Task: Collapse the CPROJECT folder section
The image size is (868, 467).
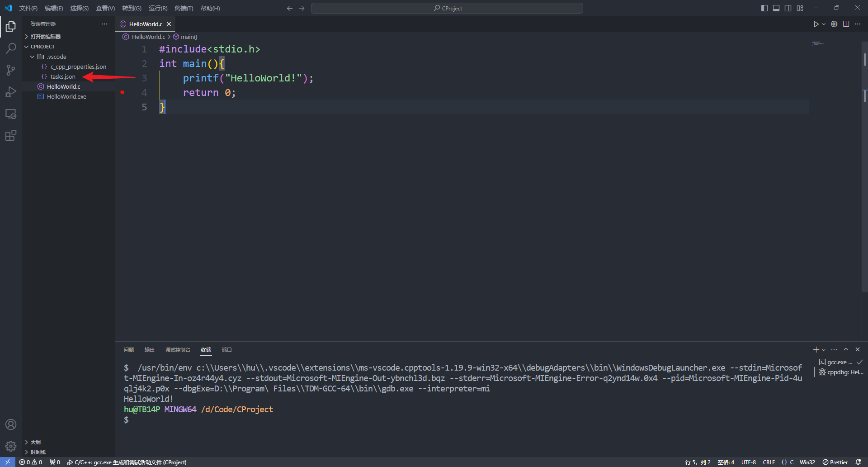Action: click(x=68, y=47)
